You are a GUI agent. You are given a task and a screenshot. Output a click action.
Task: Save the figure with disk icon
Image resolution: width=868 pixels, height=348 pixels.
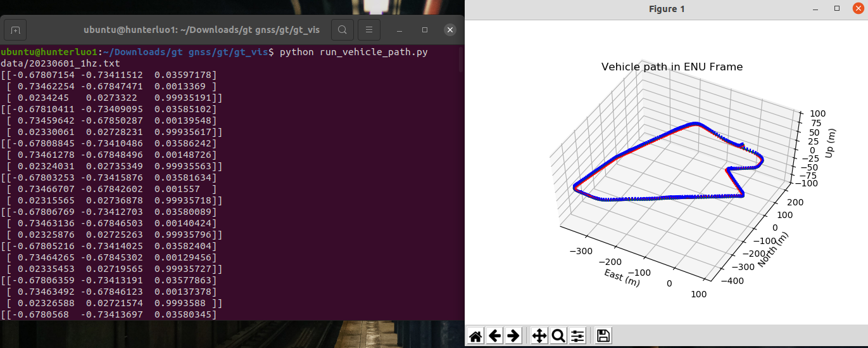(603, 336)
